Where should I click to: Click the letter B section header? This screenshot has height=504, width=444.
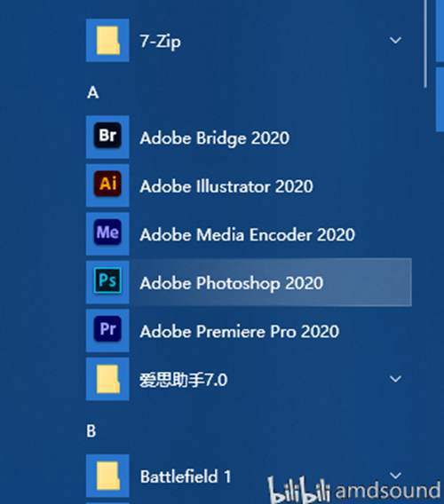[91, 431]
